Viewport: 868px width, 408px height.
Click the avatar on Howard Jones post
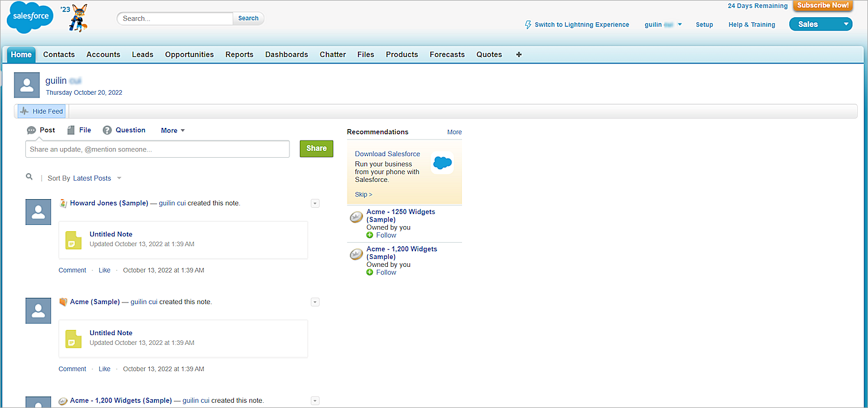(38, 212)
